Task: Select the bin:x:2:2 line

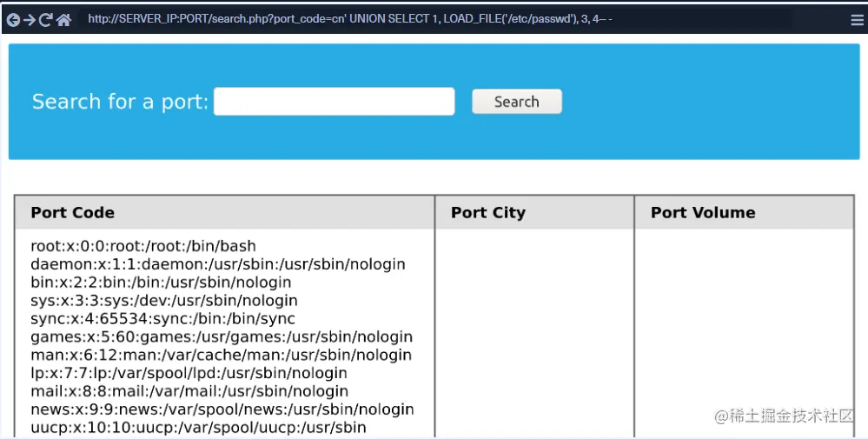Action: pos(161,283)
